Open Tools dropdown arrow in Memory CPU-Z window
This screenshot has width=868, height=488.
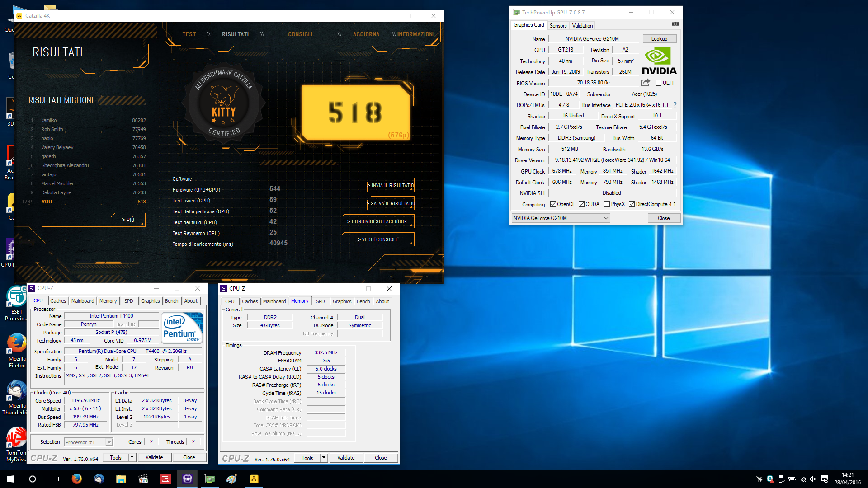(324, 458)
